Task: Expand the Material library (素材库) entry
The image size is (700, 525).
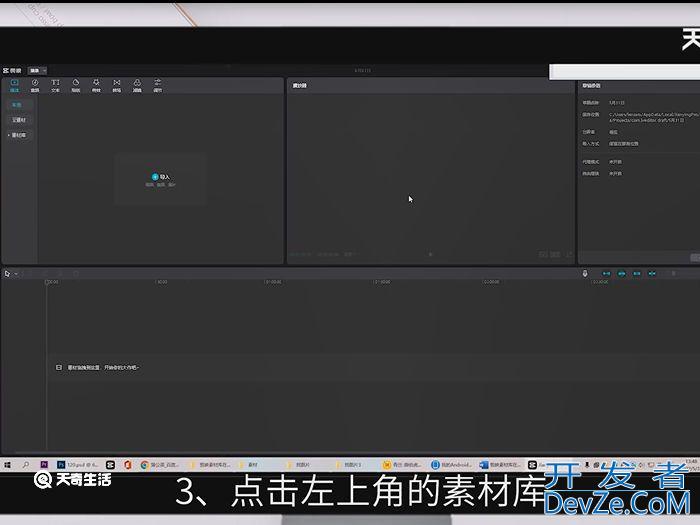Action: coord(18,135)
